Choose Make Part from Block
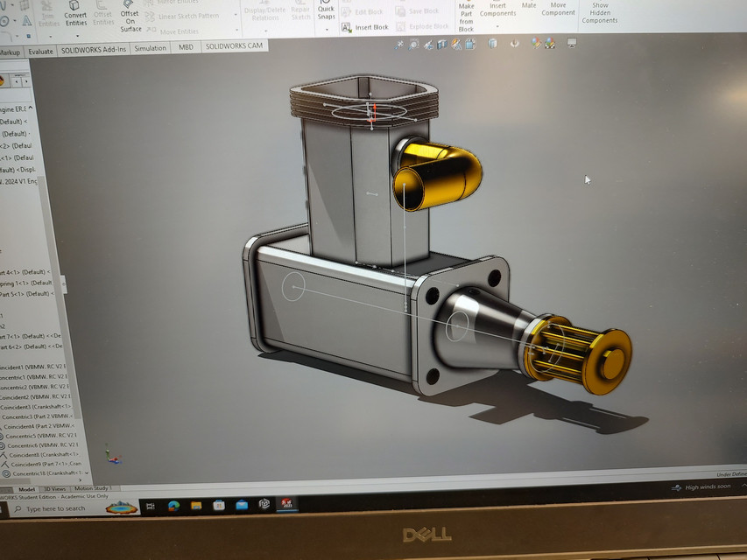This screenshot has width=747, height=560. pyautogui.click(x=467, y=14)
